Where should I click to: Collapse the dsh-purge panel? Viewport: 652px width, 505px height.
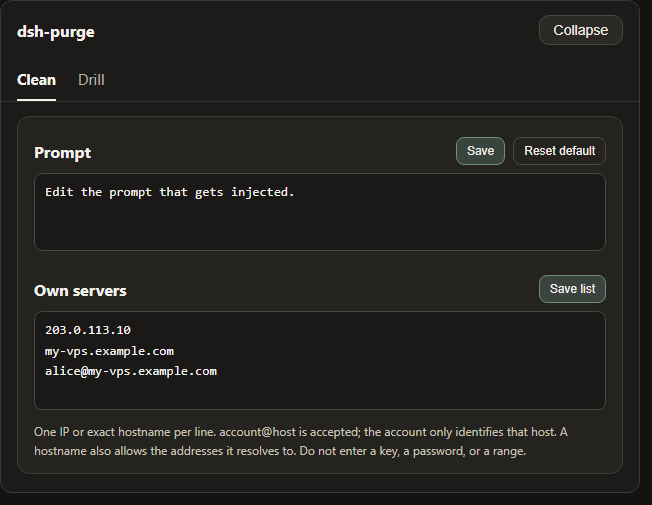(x=580, y=30)
